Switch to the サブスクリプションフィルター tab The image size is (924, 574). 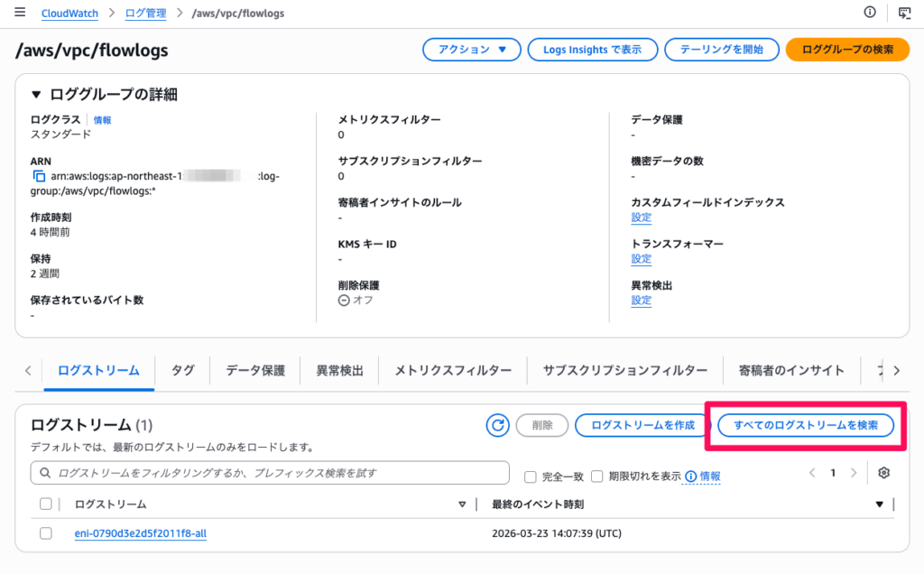coord(624,370)
